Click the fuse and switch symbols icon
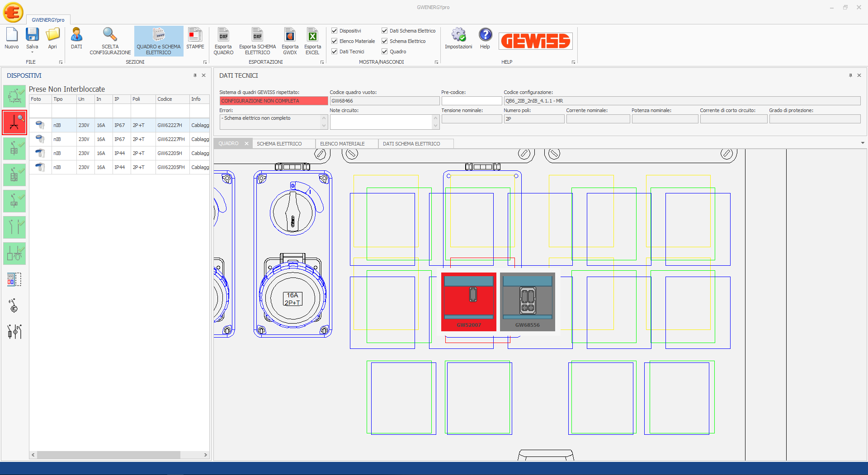Image resolution: width=868 pixels, height=475 pixels. pos(14,332)
